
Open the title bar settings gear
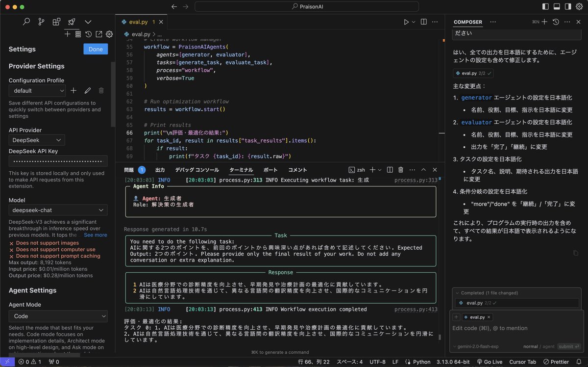(x=578, y=7)
